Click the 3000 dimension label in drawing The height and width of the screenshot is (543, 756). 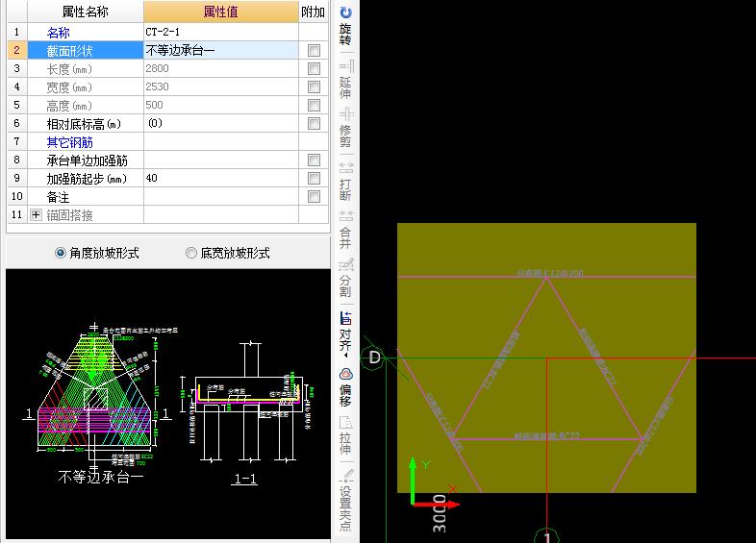point(440,513)
